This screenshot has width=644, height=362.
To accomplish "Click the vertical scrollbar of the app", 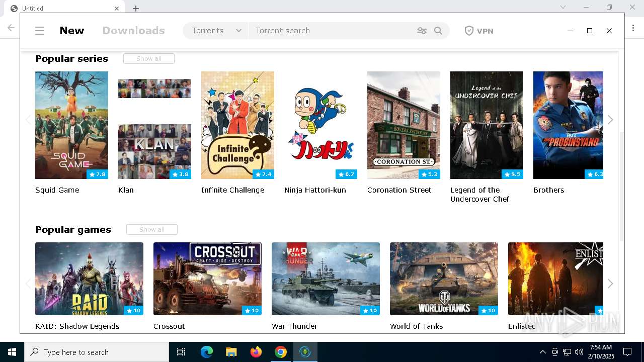I will click(x=621, y=186).
